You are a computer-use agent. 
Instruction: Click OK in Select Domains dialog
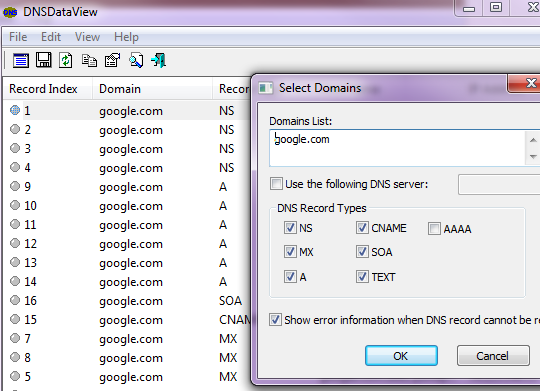point(401,356)
